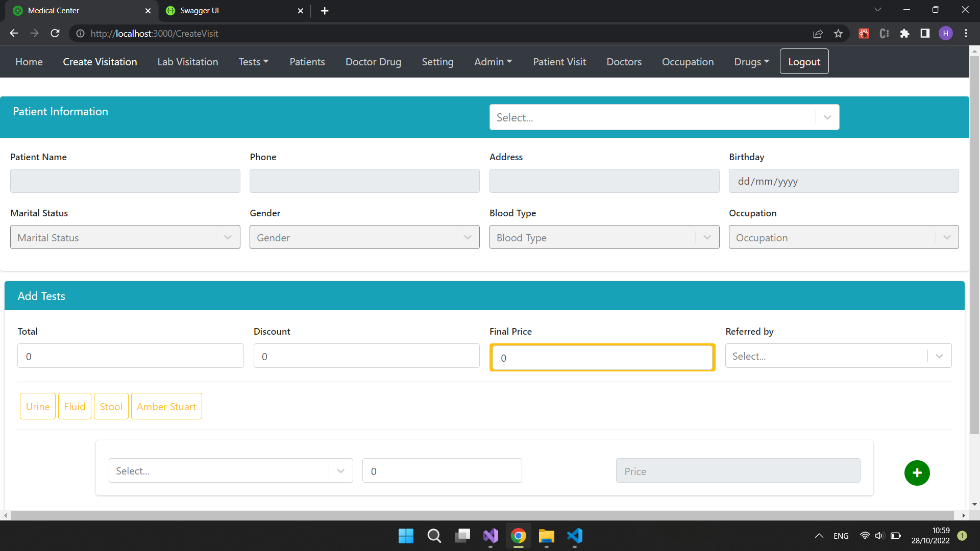Switch to the Swagger UI tab
Screen dimensions: 980x551
point(235,11)
